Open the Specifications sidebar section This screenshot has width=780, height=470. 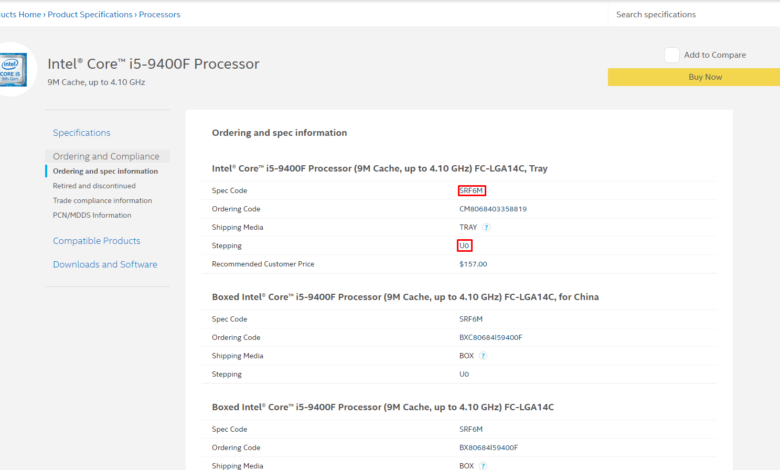(x=82, y=133)
